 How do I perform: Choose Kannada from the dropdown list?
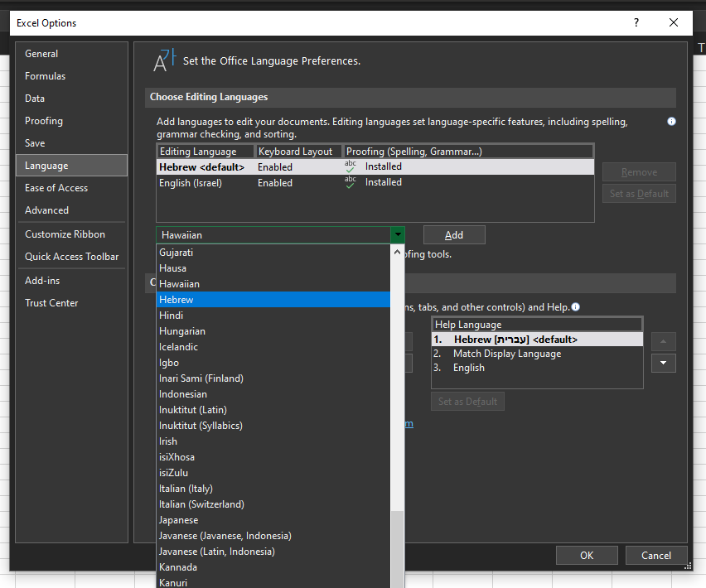click(273, 567)
